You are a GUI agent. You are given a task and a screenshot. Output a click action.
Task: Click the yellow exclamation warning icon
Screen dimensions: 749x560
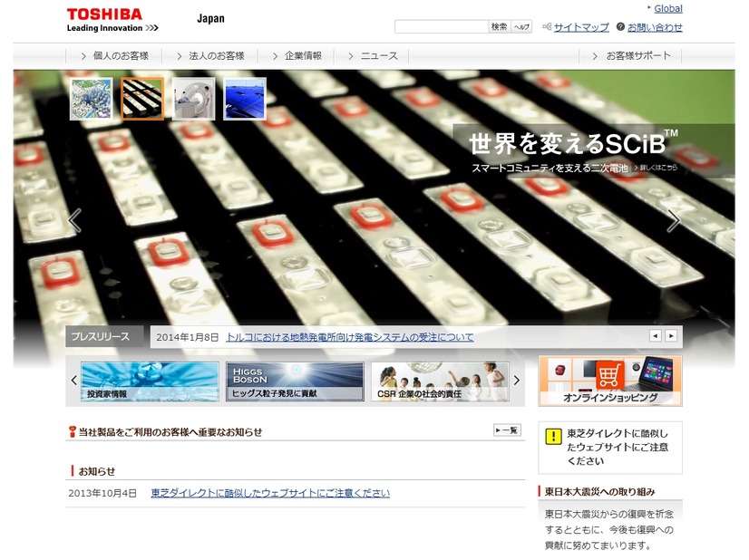tap(553, 436)
